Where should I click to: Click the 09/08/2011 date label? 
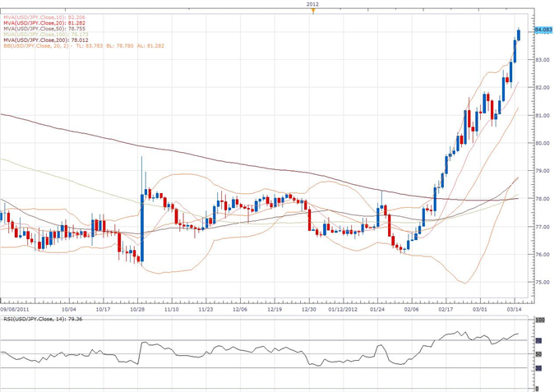15,310
